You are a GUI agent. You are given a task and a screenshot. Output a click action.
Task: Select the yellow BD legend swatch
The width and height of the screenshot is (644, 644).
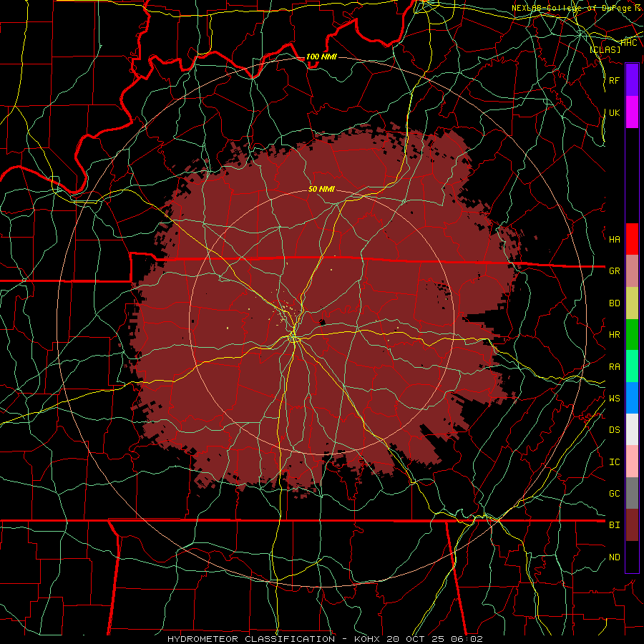632,303
